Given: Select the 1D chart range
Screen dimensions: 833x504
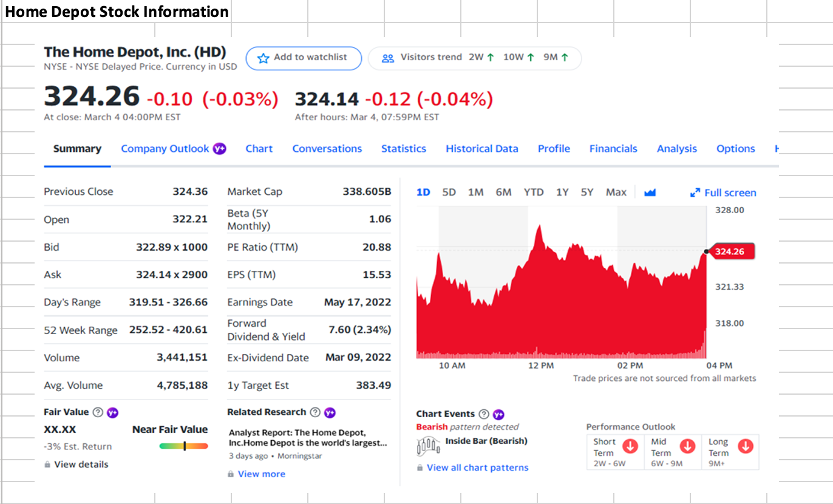Looking at the screenshot, I should (423, 192).
